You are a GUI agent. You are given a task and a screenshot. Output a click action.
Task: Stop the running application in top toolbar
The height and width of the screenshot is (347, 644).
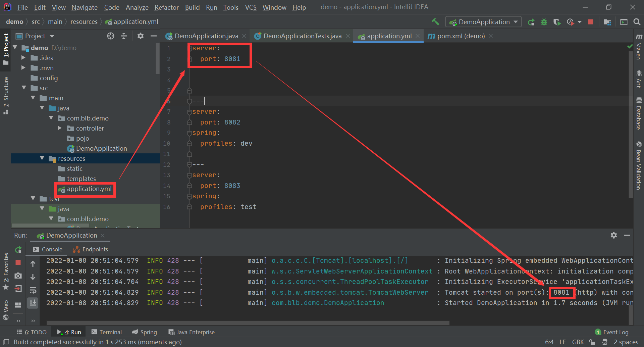point(591,22)
